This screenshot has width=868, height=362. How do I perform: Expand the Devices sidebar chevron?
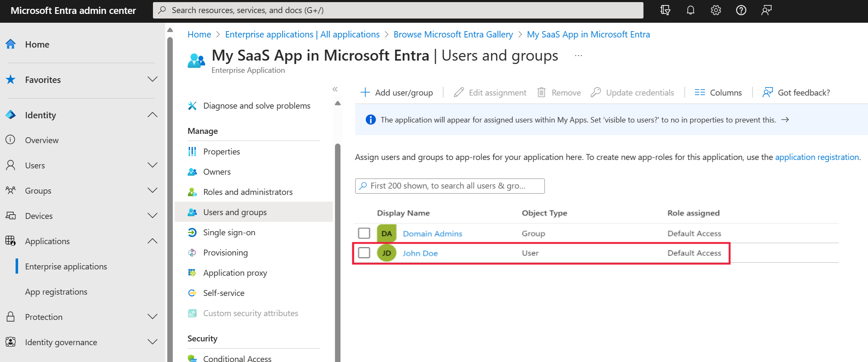tap(153, 216)
